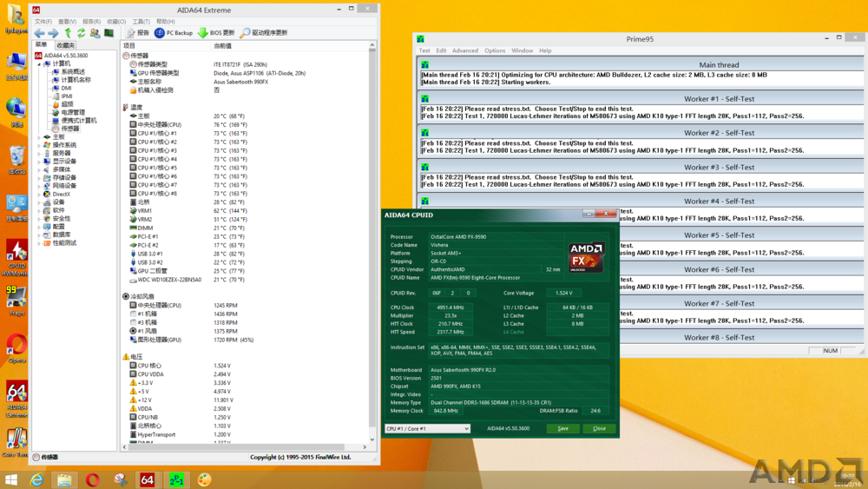Image resolution: width=868 pixels, height=489 pixels.
Task: Select 便携式计算机 tree item
Action: click(x=79, y=120)
